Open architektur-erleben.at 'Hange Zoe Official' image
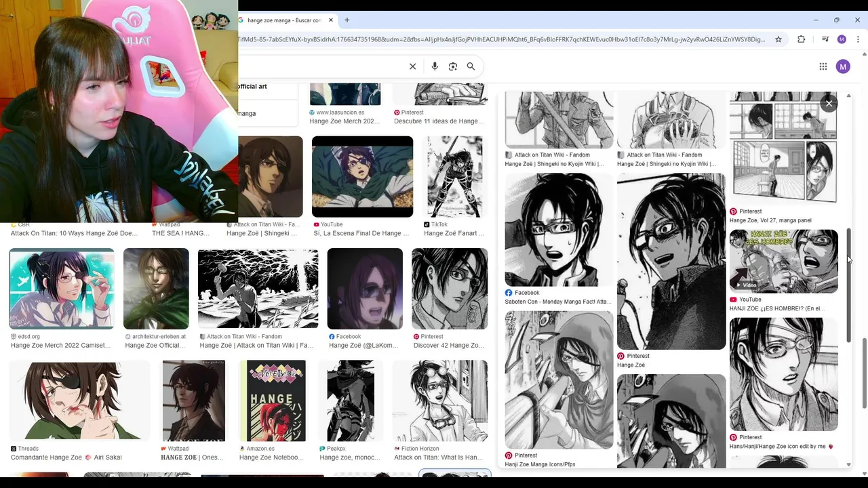Image resolution: width=868 pixels, height=488 pixels. point(156,289)
